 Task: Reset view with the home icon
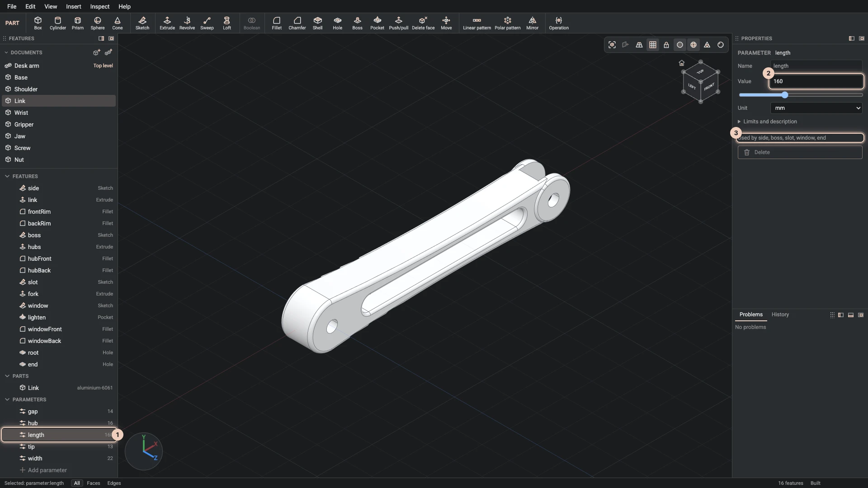[682, 63]
